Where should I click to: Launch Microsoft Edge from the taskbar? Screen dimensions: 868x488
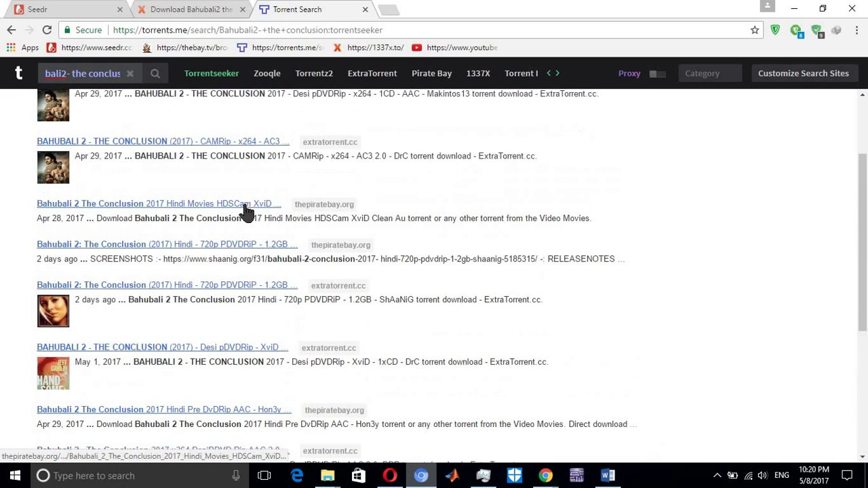click(297, 476)
